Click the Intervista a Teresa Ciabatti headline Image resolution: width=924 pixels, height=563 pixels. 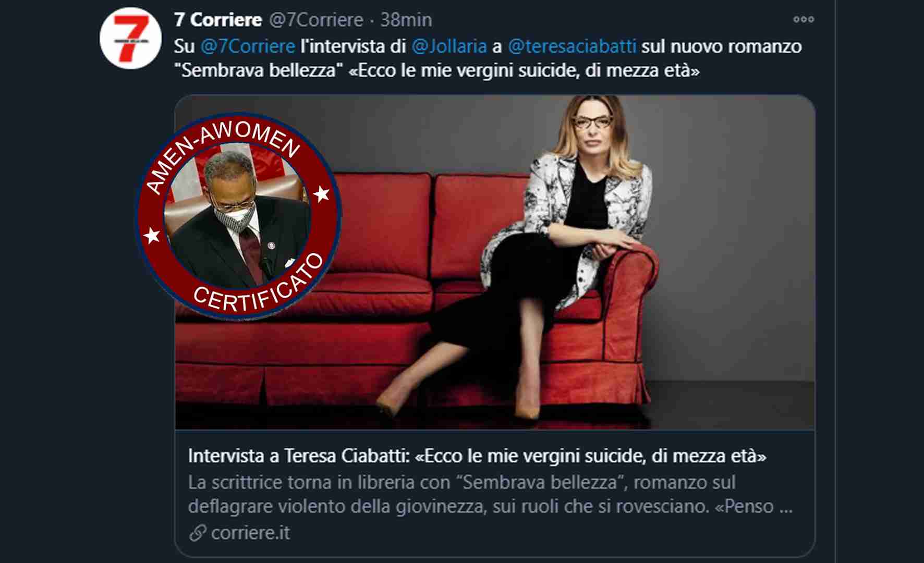(x=477, y=456)
